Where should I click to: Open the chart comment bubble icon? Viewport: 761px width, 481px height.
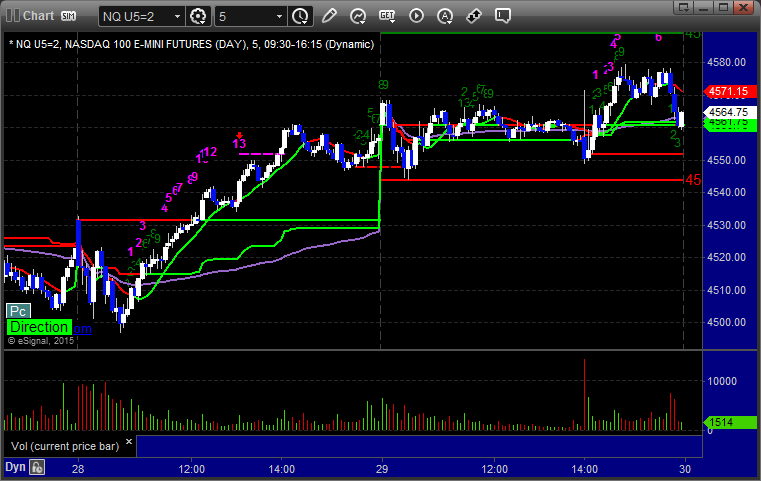pyautogui.click(x=503, y=16)
